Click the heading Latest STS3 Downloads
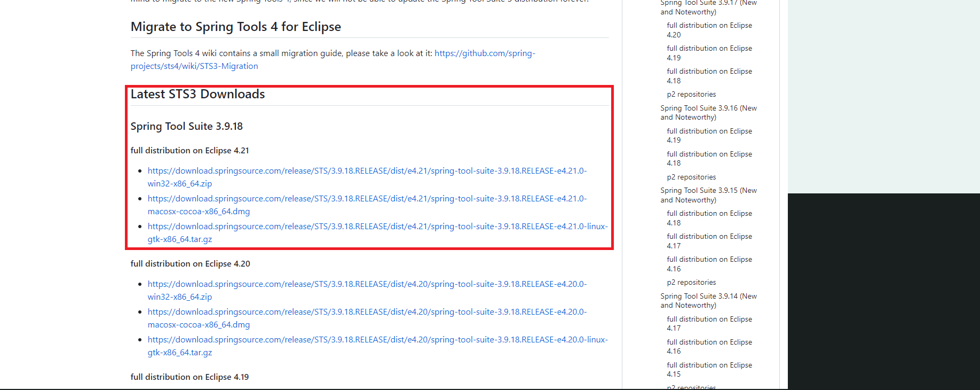 pos(198,94)
